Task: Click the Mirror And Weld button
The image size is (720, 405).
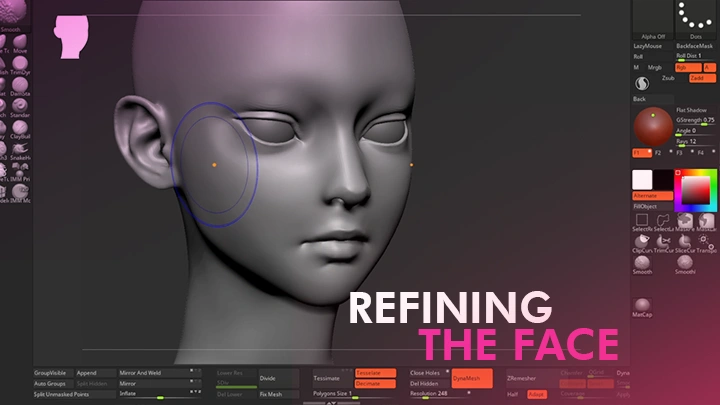Action: [159, 373]
